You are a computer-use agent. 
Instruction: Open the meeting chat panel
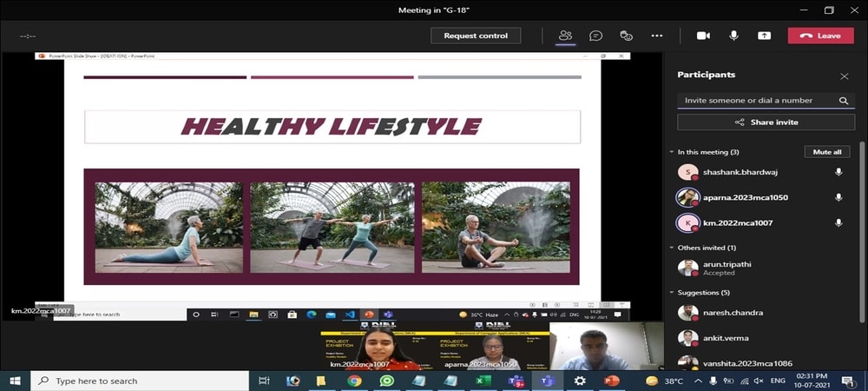click(x=595, y=36)
